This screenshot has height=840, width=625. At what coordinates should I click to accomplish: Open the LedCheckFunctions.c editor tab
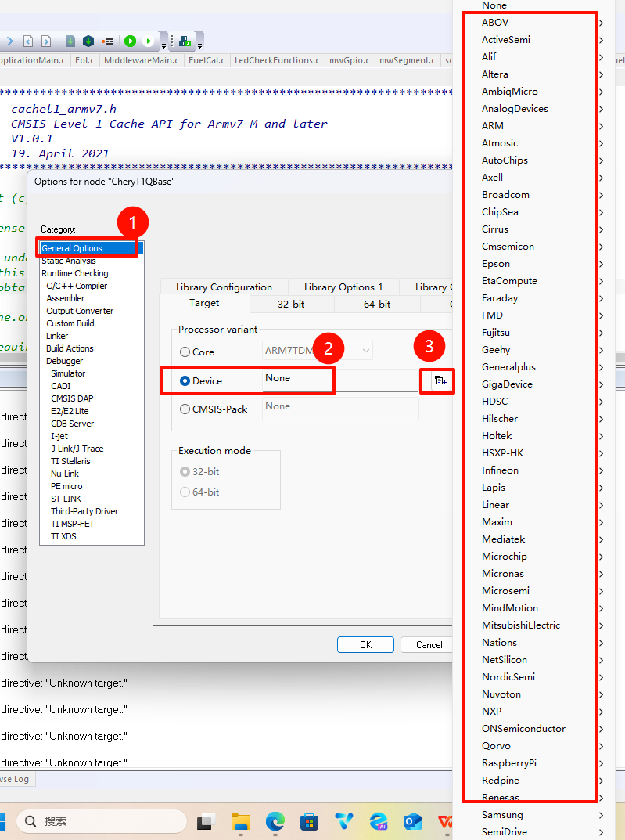tap(277, 60)
